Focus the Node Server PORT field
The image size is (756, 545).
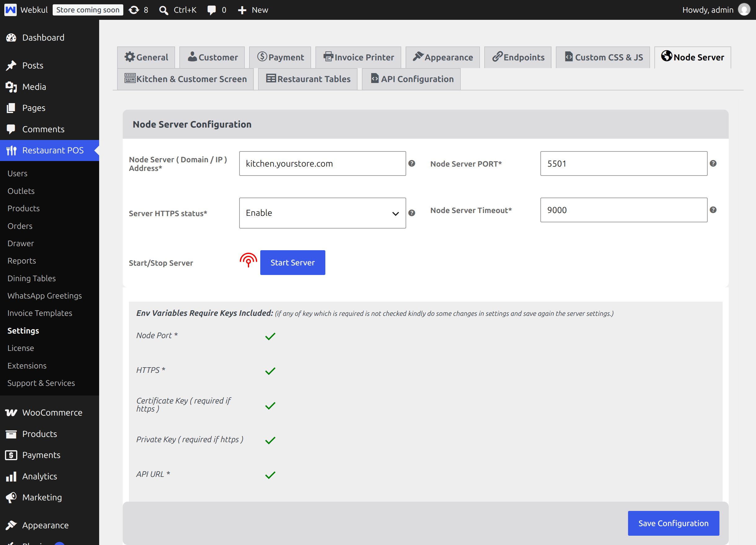click(x=624, y=163)
